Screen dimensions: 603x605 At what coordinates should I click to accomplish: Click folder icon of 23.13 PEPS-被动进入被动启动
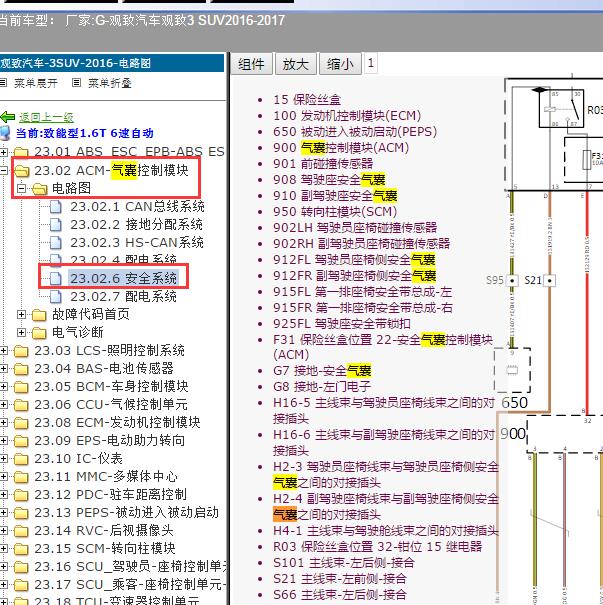[22, 513]
